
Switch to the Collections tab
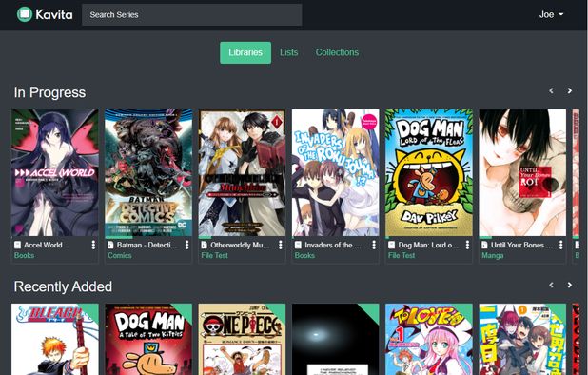[337, 52]
